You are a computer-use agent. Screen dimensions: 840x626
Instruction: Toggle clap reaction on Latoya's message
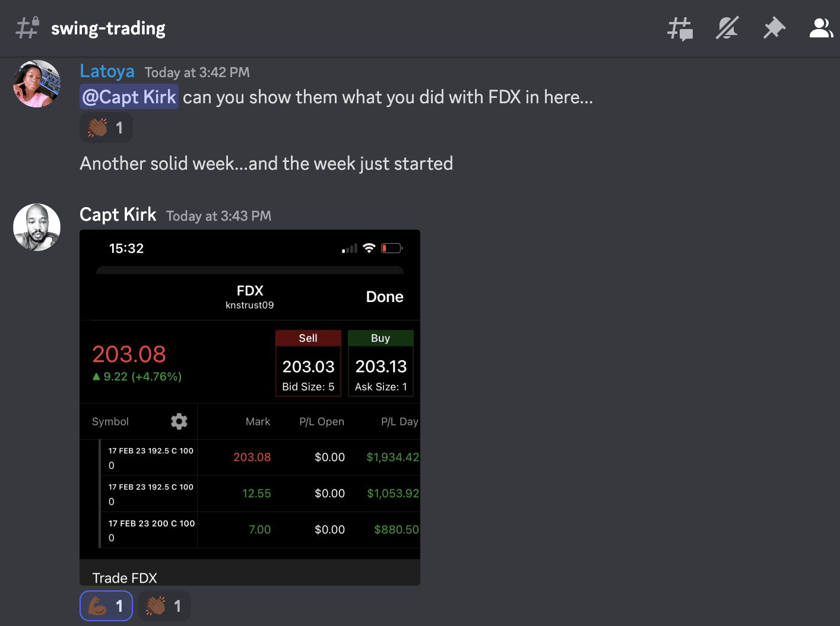[106, 128]
